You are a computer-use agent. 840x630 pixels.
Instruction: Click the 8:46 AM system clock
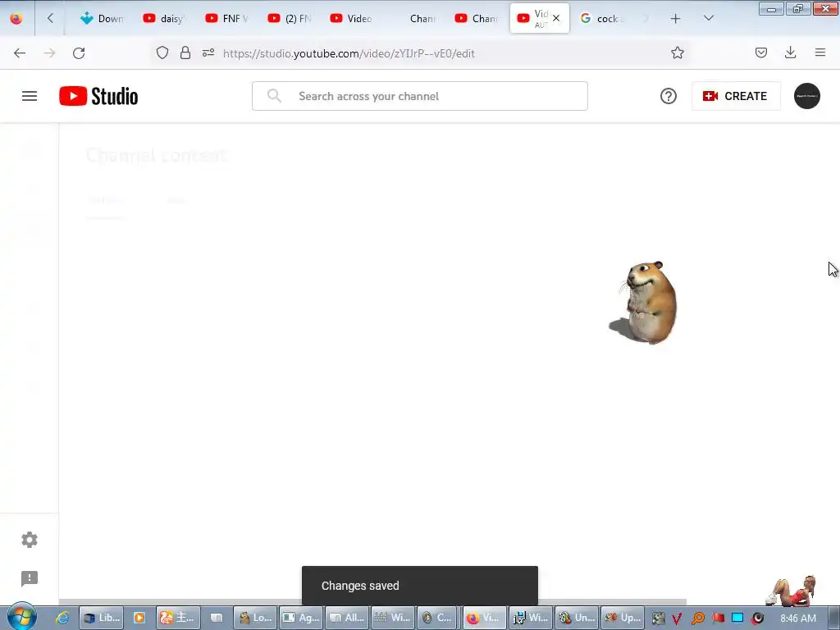click(x=798, y=619)
